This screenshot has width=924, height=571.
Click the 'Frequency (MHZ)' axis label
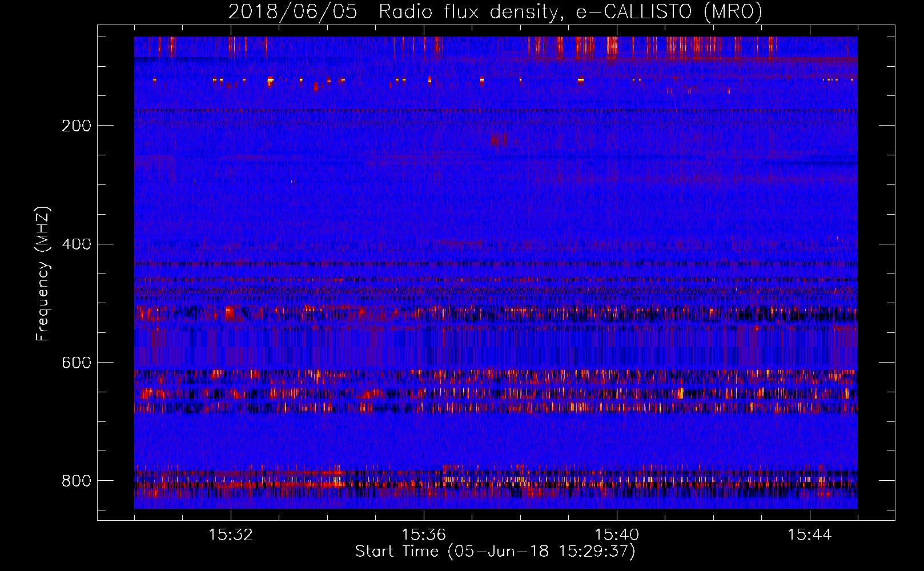[43, 274]
